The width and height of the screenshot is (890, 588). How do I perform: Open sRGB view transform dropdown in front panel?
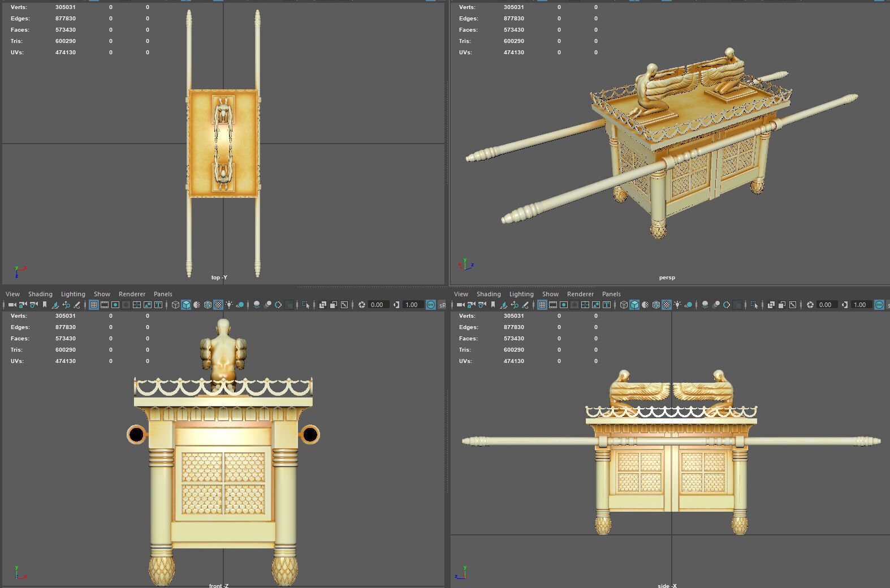point(442,305)
